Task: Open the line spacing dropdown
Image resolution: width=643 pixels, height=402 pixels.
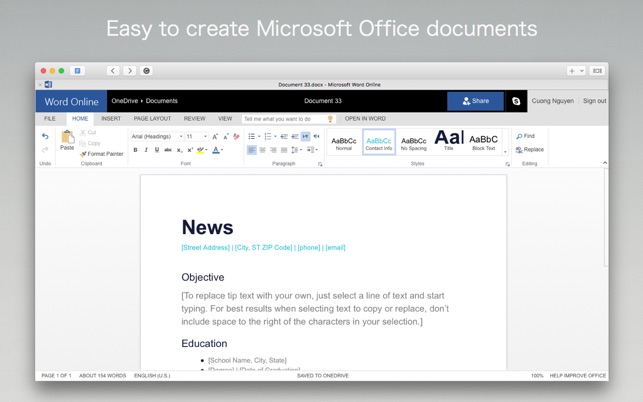Action: point(296,150)
